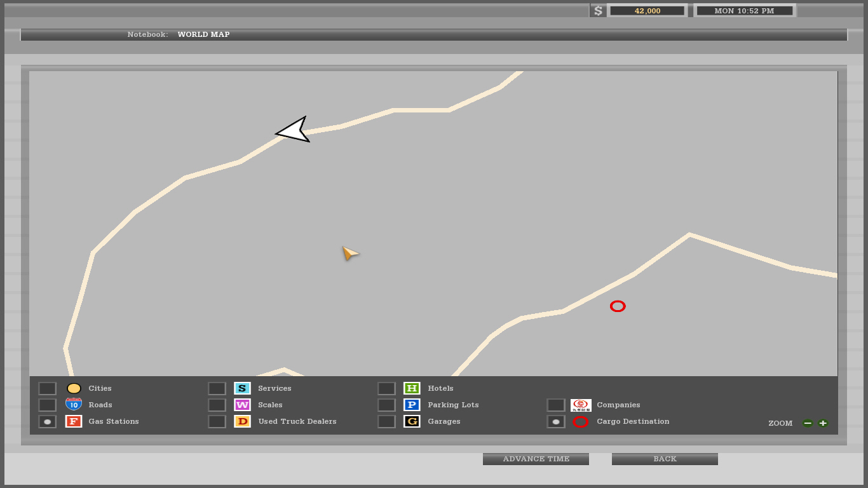Click the orange Cities legend icon

pos(74,388)
